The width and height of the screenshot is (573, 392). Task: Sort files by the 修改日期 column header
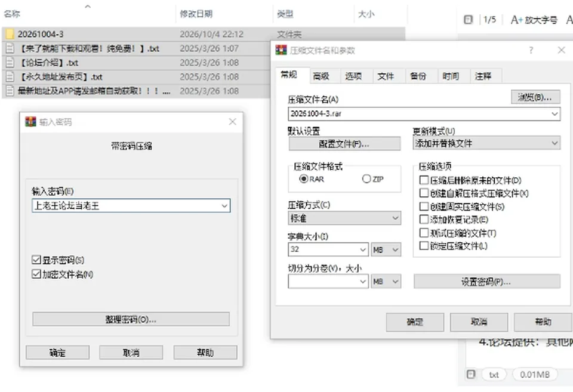pyautogui.click(x=196, y=14)
